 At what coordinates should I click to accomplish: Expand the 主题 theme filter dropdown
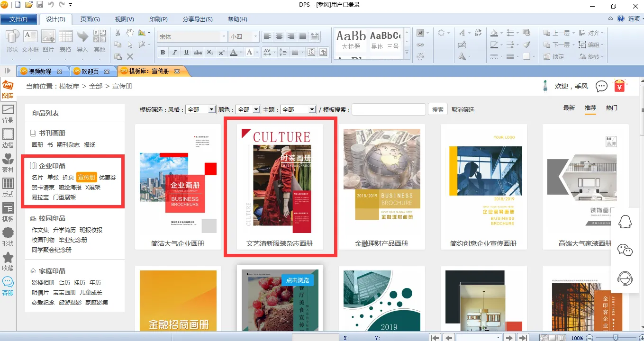[298, 109]
